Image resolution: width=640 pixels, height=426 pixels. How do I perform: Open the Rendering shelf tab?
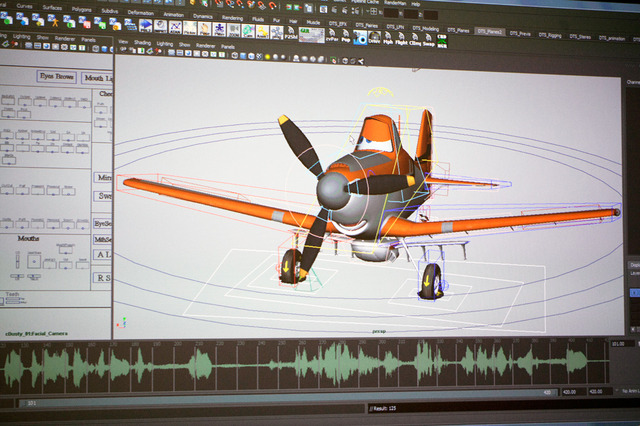pyautogui.click(x=231, y=15)
